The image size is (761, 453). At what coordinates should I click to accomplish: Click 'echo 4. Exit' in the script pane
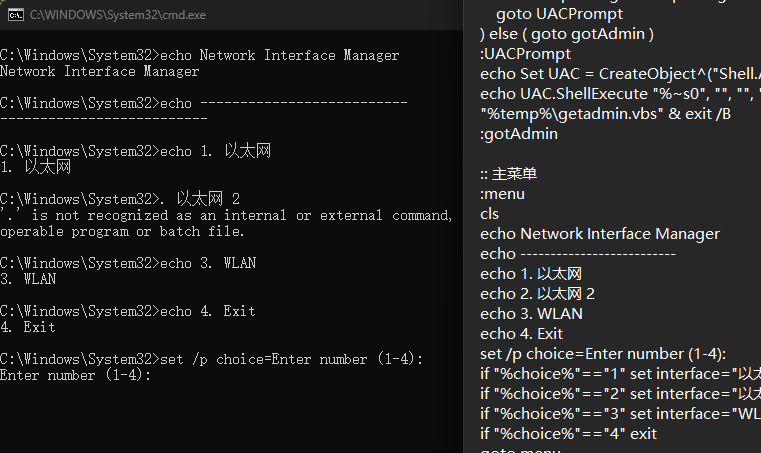point(521,334)
